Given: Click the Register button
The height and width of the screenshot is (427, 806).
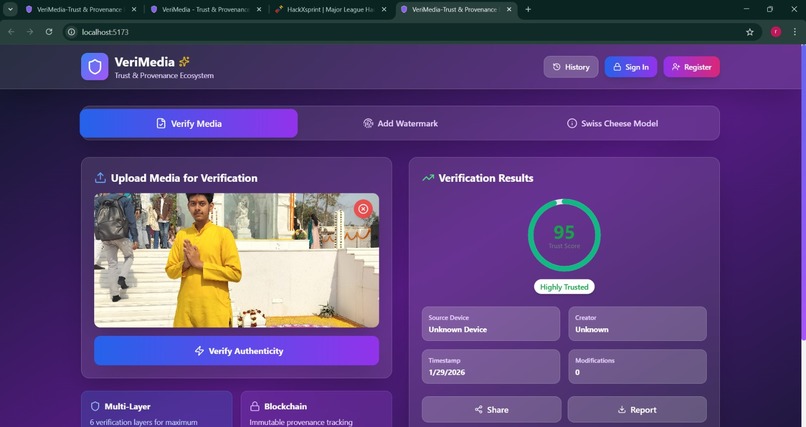Looking at the screenshot, I should coord(691,67).
